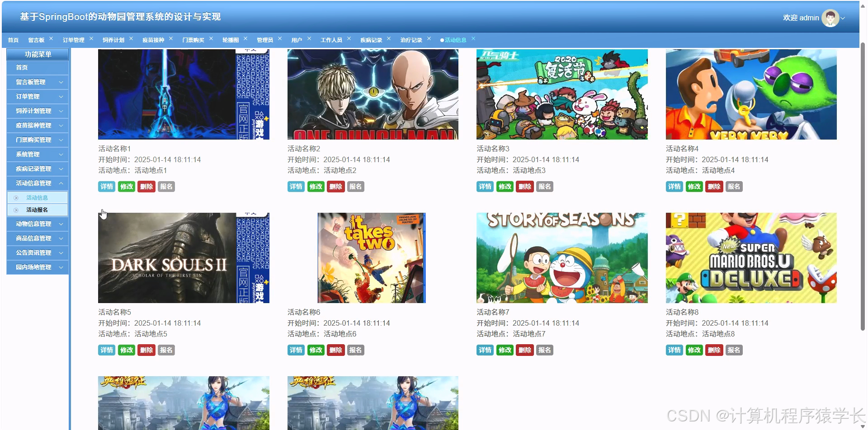This screenshot has height=430, width=868.
Task: Click 删除 for 活动名称7
Action: tap(525, 350)
